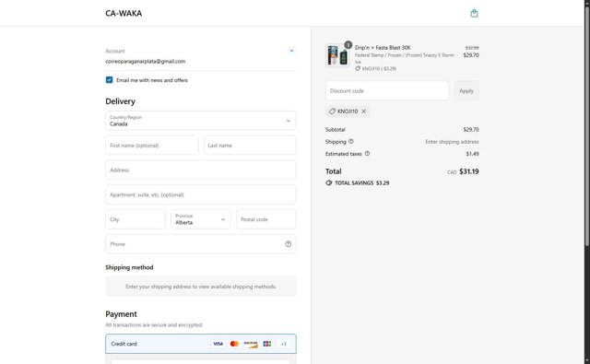Click the CA-WAKA store title link
The width and height of the screenshot is (590, 364).
click(124, 13)
